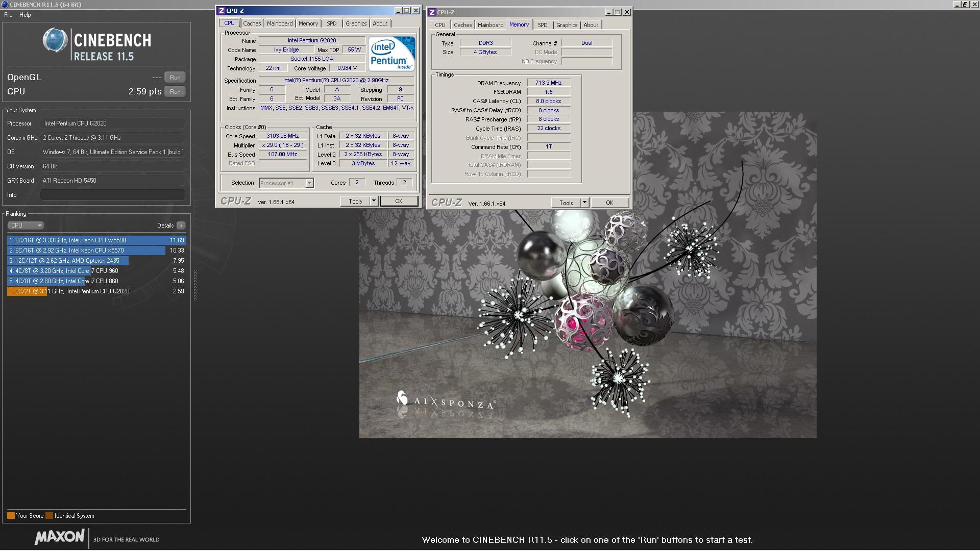Switch to SPD tab in left CPU-Z
Image resolution: width=980 pixels, height=551 pixels.
332,23
